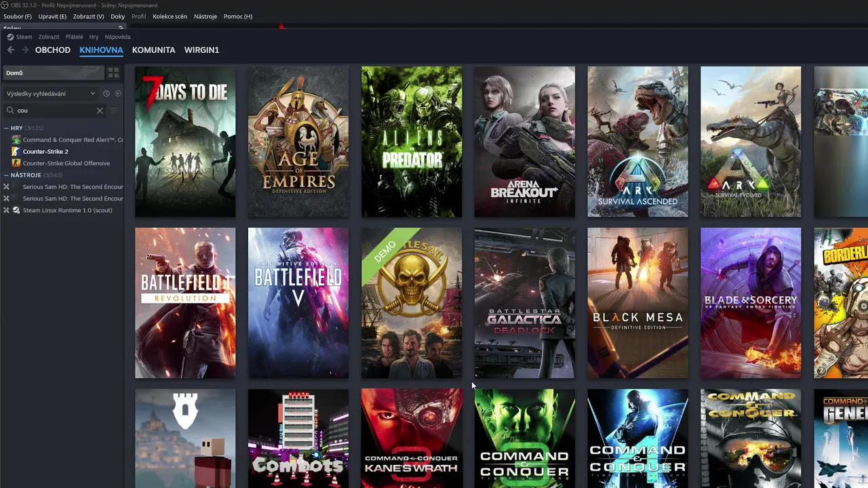This screenshot has width=868, height=488.
Task: Click the OBS application icon in the title bar
Action: pos(5,5)
